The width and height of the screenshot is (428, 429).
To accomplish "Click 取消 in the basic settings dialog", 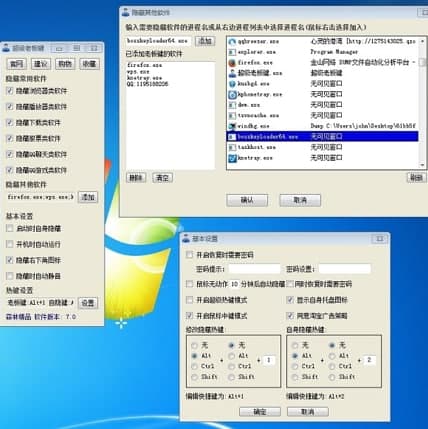I will pyautogui.click(x=308, y=411).
